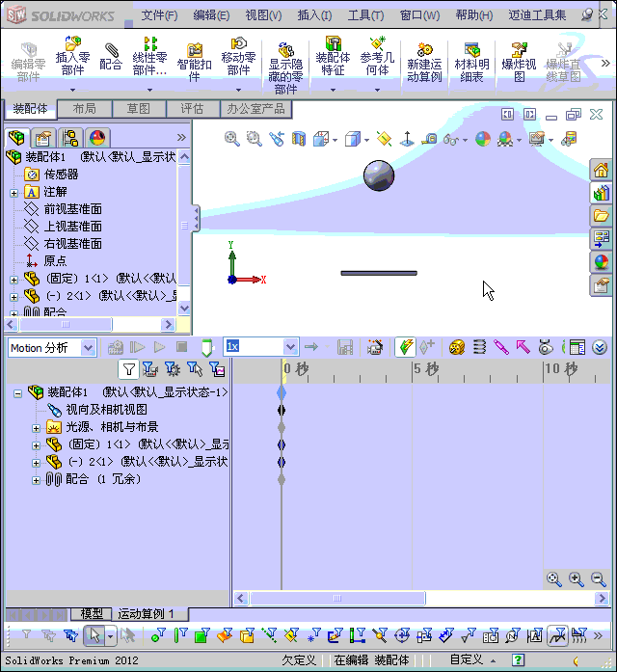Open dropdown arrow under 插入零部件
The image size is (617, 672).
tap(72, 90)
